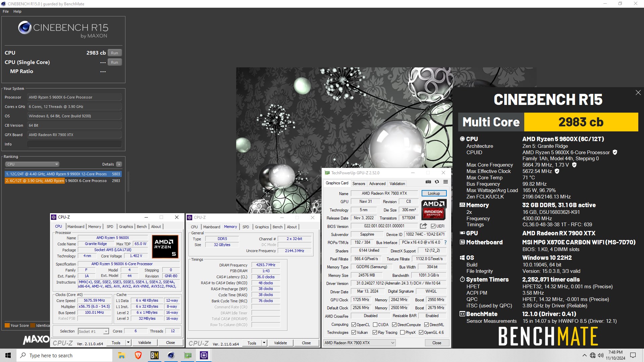Image resolution: width=644 pixels, height=362 pixels.
Task: Expand the Tools arrow in the CPU-Z CPU window
Action: click(x=128, y=343)
